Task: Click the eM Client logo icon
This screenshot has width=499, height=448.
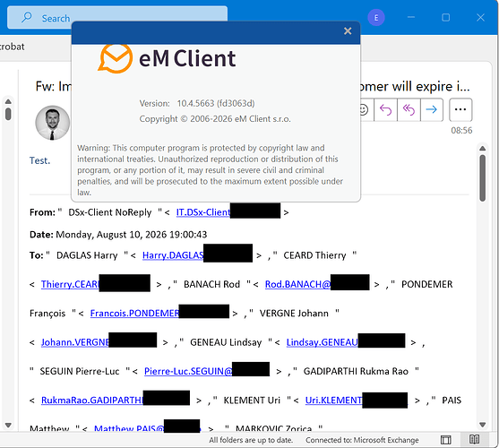Action: tap(116, 58)
